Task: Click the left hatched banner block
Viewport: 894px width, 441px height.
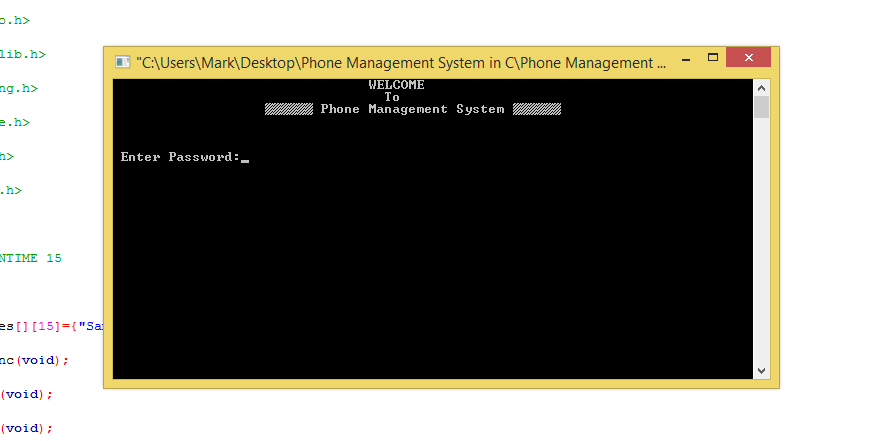Action: (x=288, y=109)
